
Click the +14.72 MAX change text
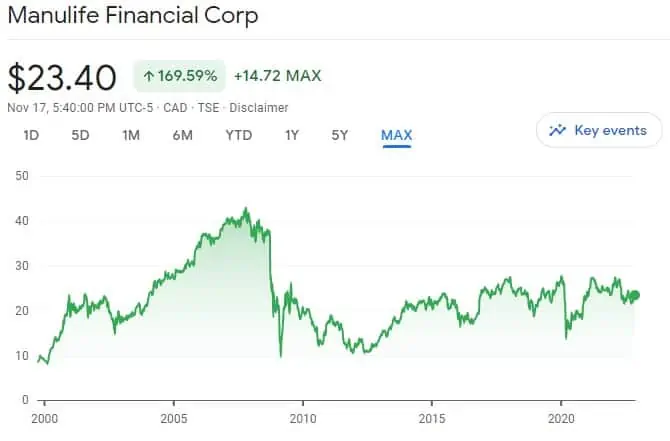tap(277, 76)
